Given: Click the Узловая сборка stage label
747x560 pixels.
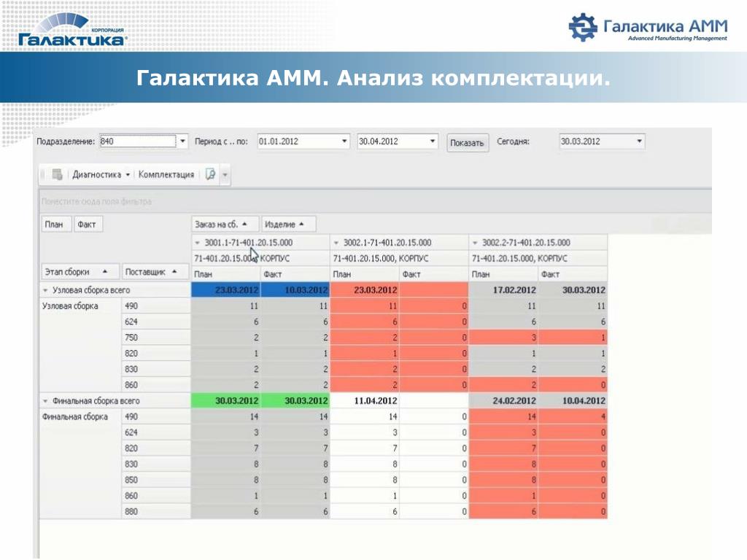Looking at the screenshot, I should click(70, 306).
